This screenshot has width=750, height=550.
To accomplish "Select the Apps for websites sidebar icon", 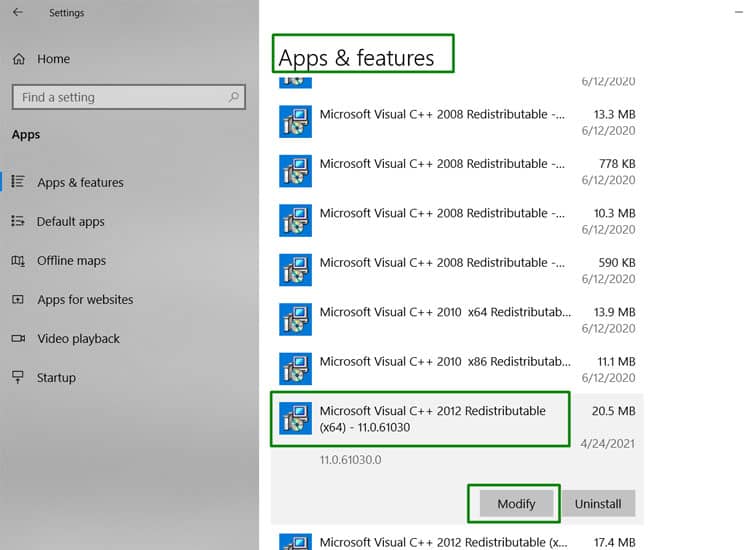I will pyautogui.click(x=18, y=299).
